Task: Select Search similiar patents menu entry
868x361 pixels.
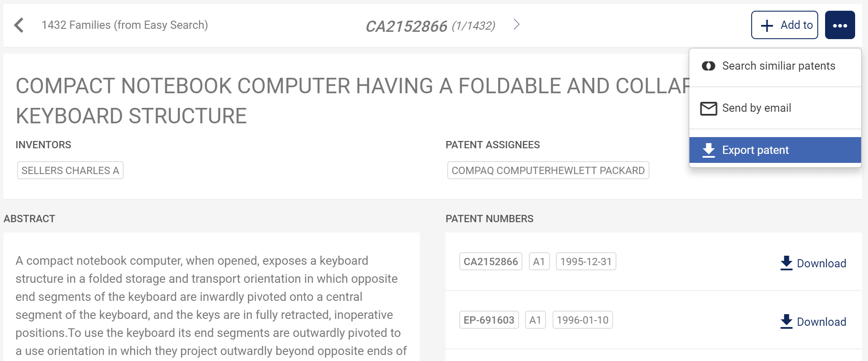Action: [778, 66]
